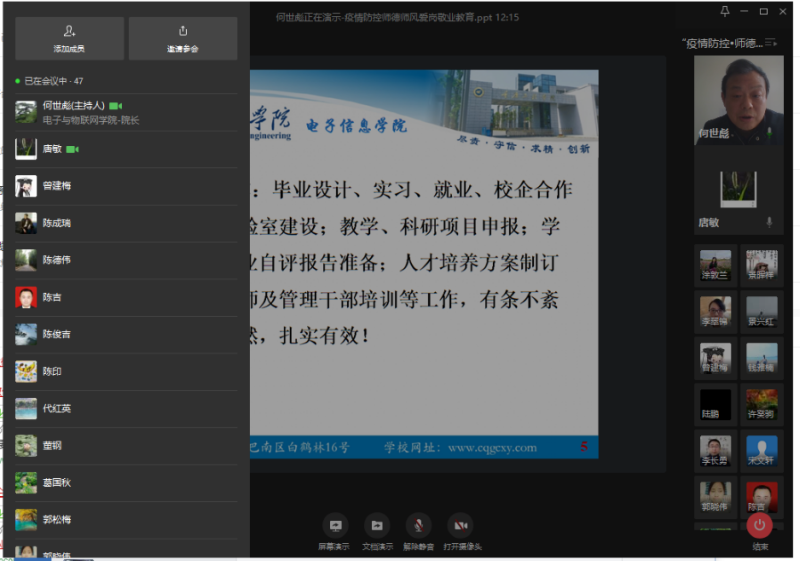
Task: Click 陈吉's red avatar in participant list
Action: [x=26, y=297]
